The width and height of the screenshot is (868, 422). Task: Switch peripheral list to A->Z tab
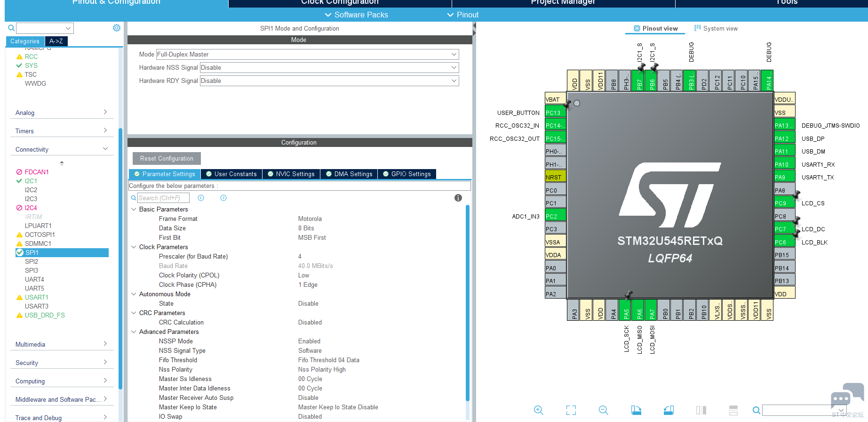tap(56, 41)
